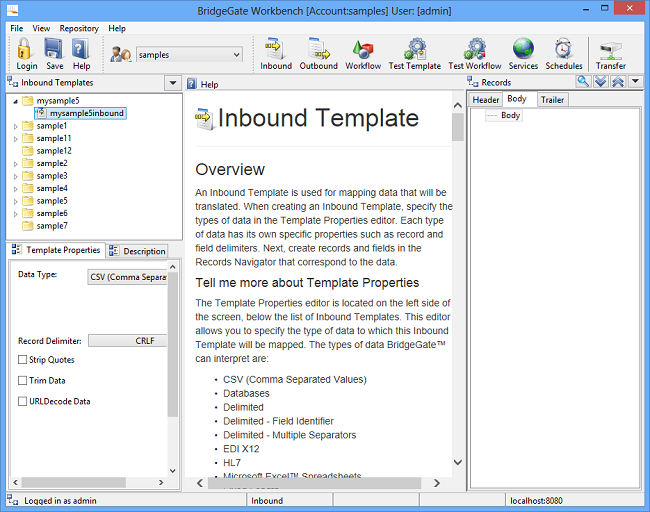Open the Outbound templates toolbar icon
The height and width of the screenshot is (512, 650).
(318, 49)
